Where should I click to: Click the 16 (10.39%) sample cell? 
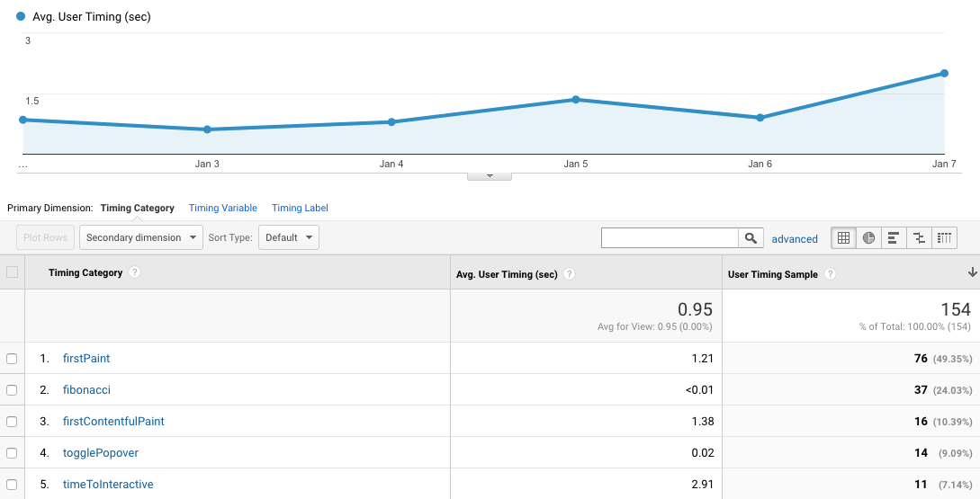[942, 422]
